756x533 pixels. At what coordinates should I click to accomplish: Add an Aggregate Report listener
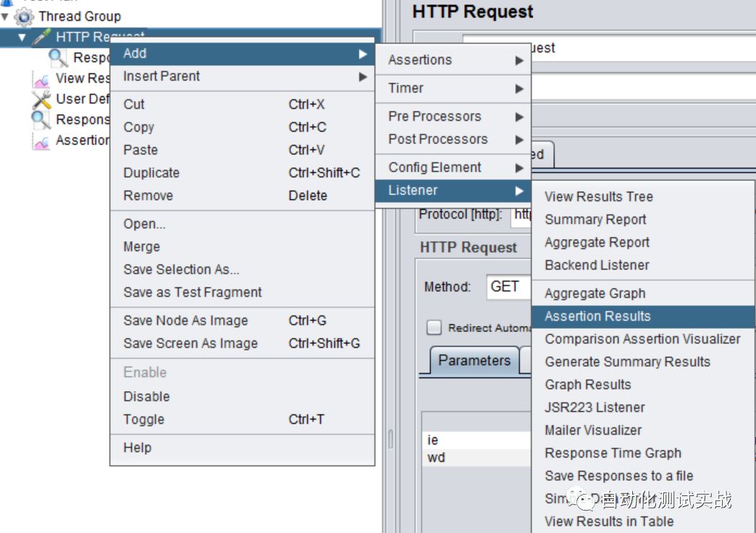[643, 242]
